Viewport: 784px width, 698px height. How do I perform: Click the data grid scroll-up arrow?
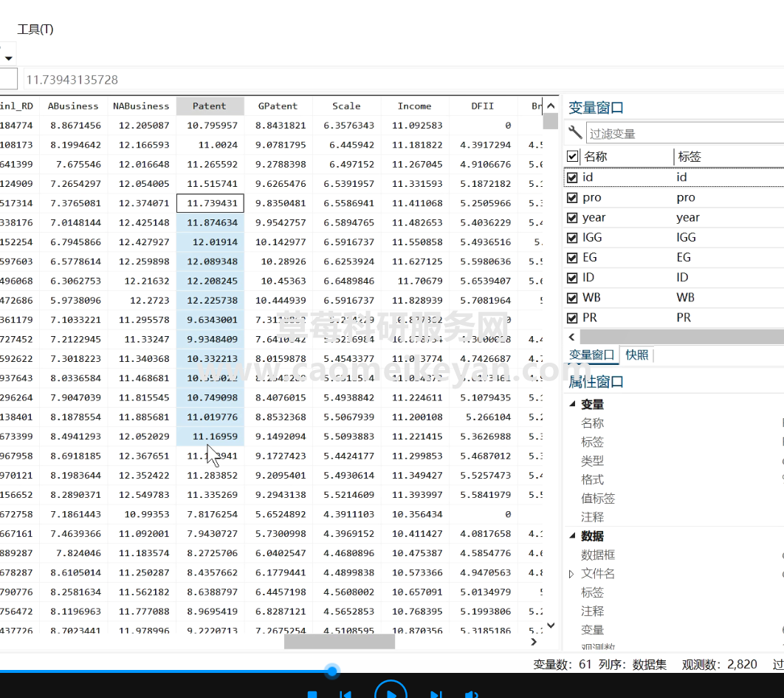tap(551, 106)
